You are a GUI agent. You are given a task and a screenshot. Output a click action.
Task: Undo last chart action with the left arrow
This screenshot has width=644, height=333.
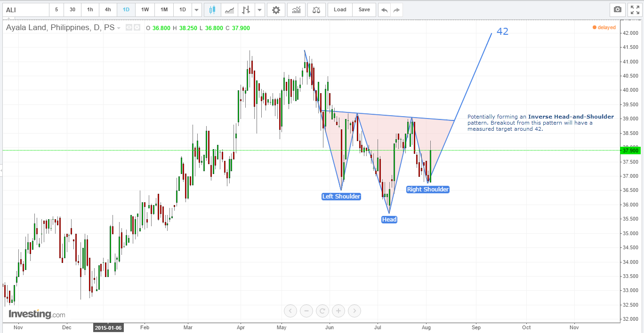(385, 9)
